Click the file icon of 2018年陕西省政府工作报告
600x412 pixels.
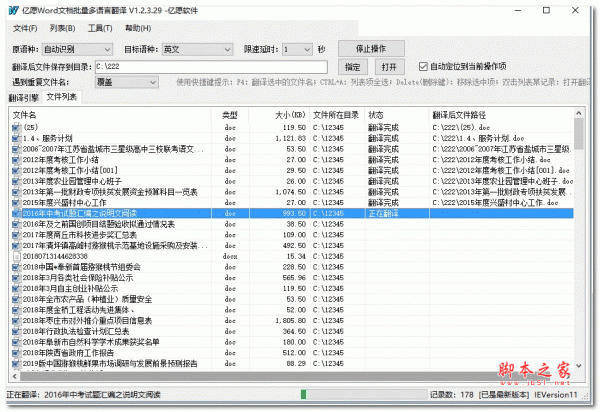click(16, 352)
